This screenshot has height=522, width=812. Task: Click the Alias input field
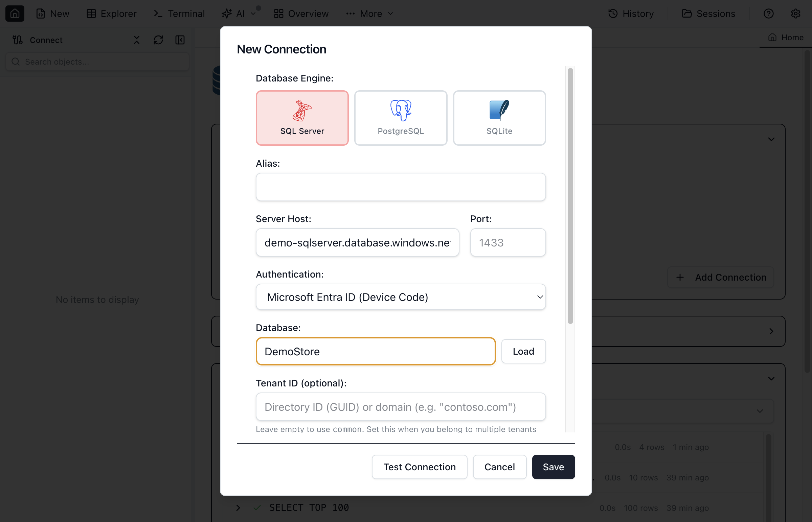pos(401,187)
